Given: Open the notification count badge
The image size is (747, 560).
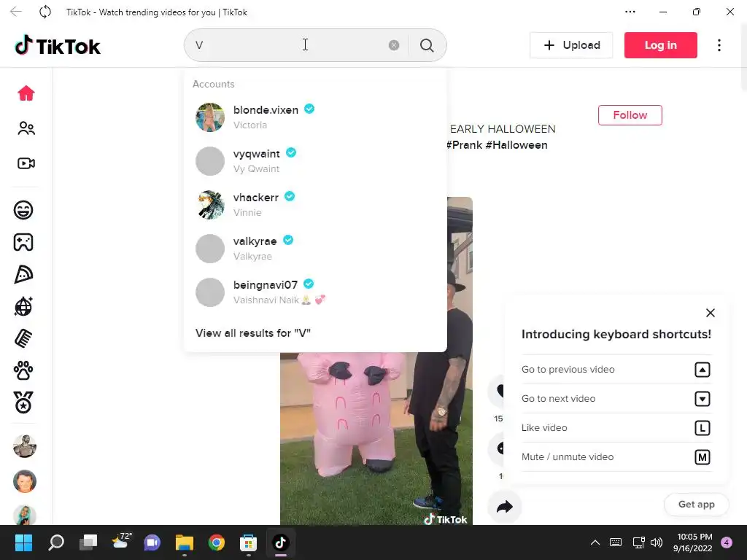Looking at the screenshot, I should 727,542.
